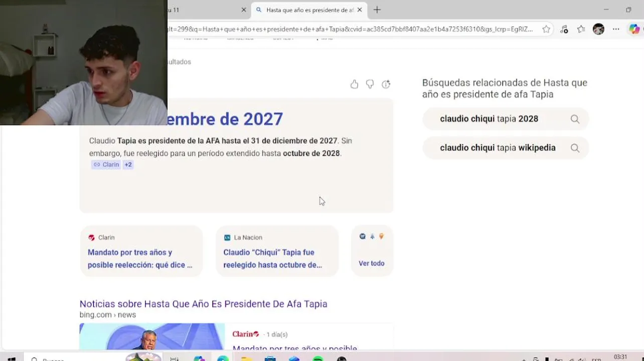The image size is (644, 361).
Task: Click the '1 día(s)' news timestamp
Action: 277,334
